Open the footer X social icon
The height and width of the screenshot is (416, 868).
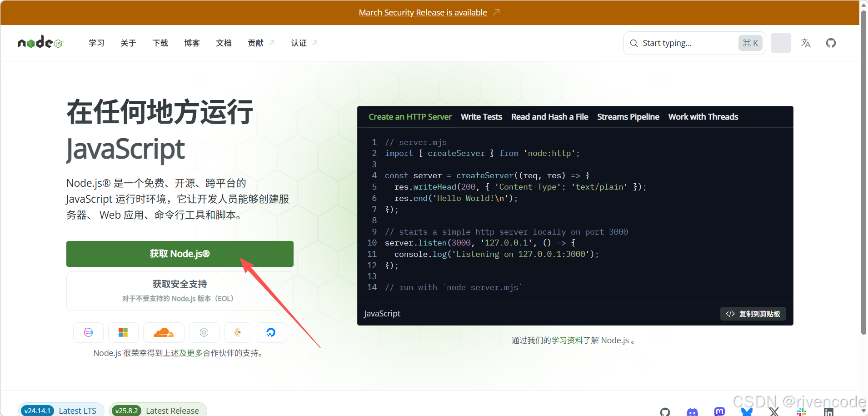774,412
